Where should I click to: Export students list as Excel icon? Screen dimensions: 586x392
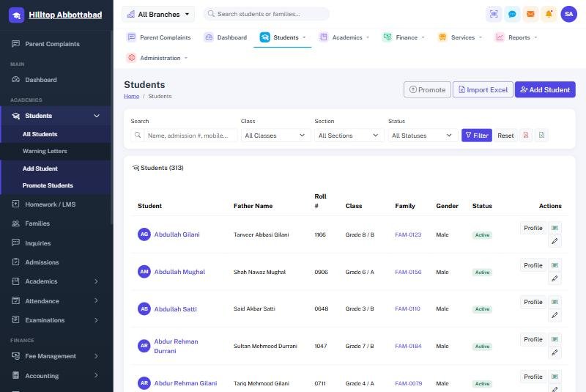pos(542,136)
